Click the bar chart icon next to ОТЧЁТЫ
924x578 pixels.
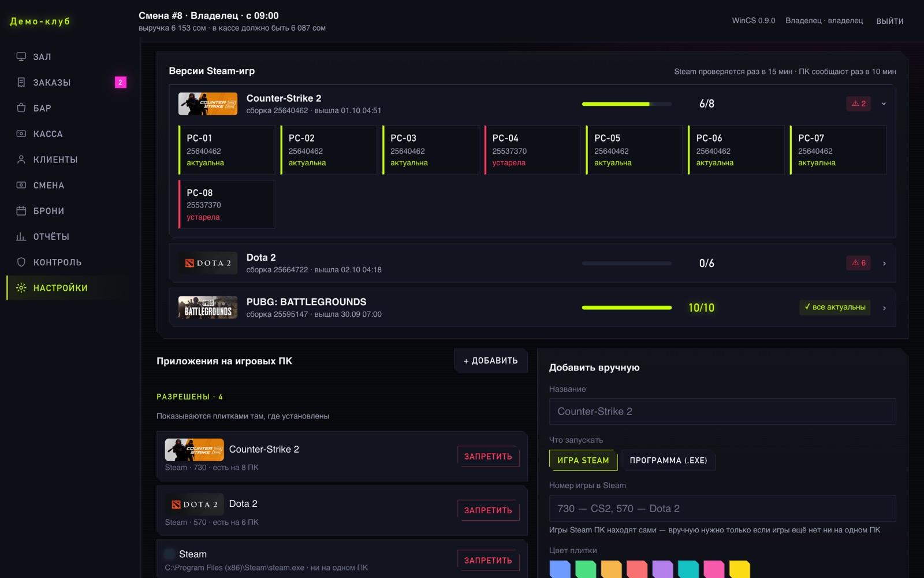pos(21,236)
